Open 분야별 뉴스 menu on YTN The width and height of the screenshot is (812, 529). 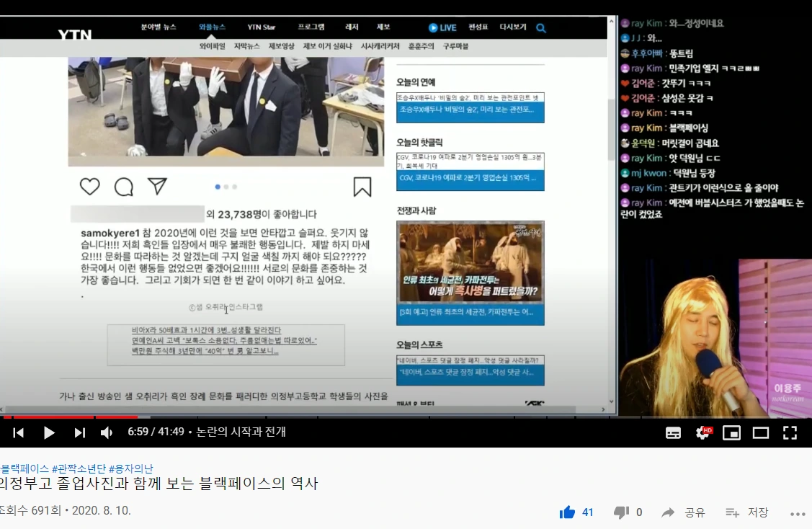click(x=159, y=27)
